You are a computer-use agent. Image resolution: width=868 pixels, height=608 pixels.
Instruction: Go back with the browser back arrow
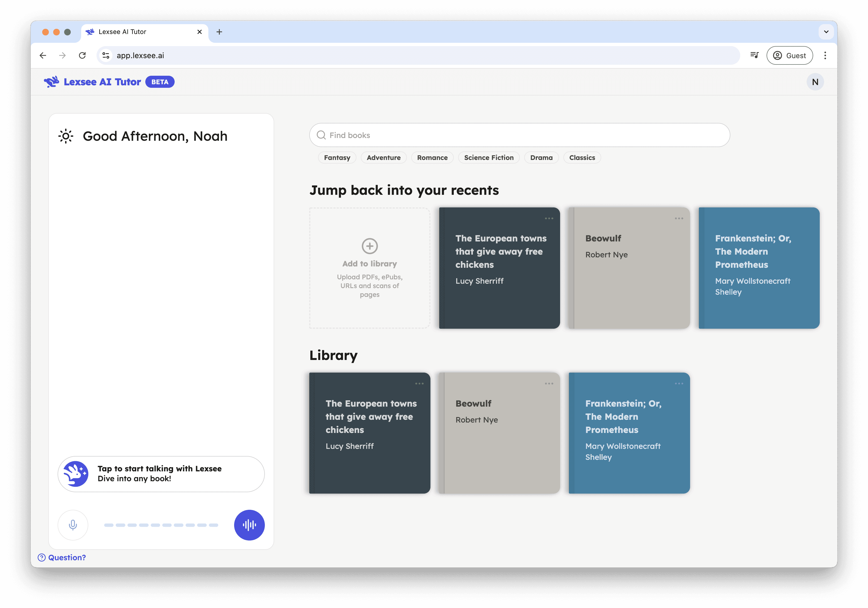pyautogui.click(x=43, y=55)
